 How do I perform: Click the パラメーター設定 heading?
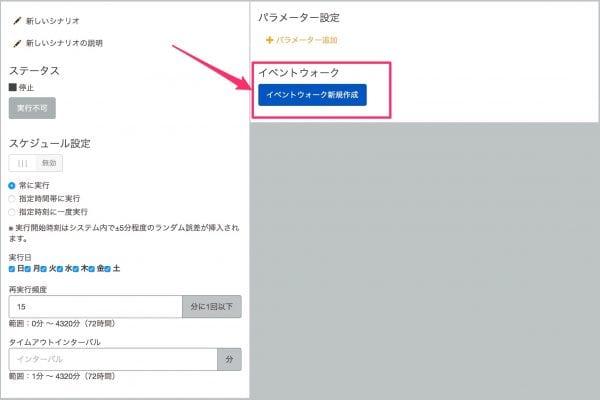coord(299,18)
